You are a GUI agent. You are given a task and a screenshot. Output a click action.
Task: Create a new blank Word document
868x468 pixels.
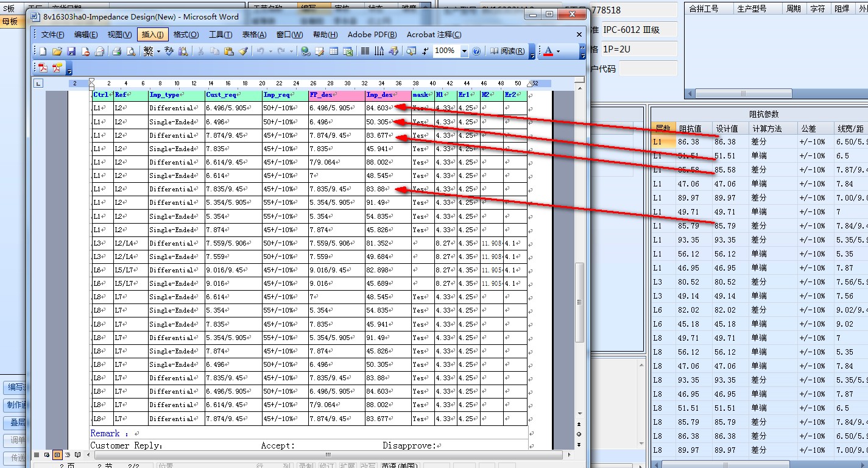43,51
